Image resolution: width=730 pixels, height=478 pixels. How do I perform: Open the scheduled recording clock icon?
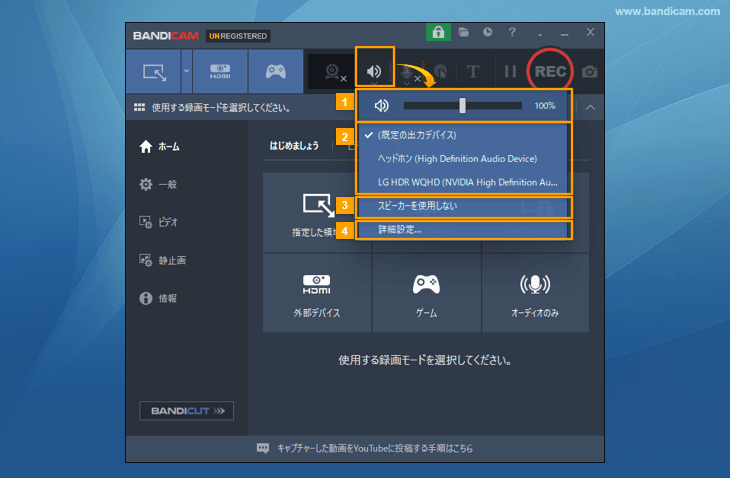(x=487, y=32)
